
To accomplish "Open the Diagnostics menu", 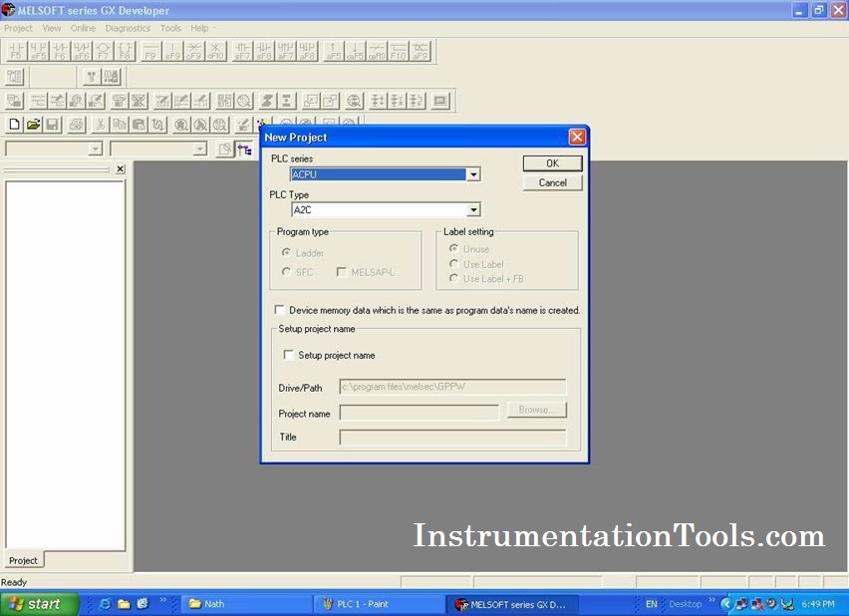I will [x=128, y=28].
